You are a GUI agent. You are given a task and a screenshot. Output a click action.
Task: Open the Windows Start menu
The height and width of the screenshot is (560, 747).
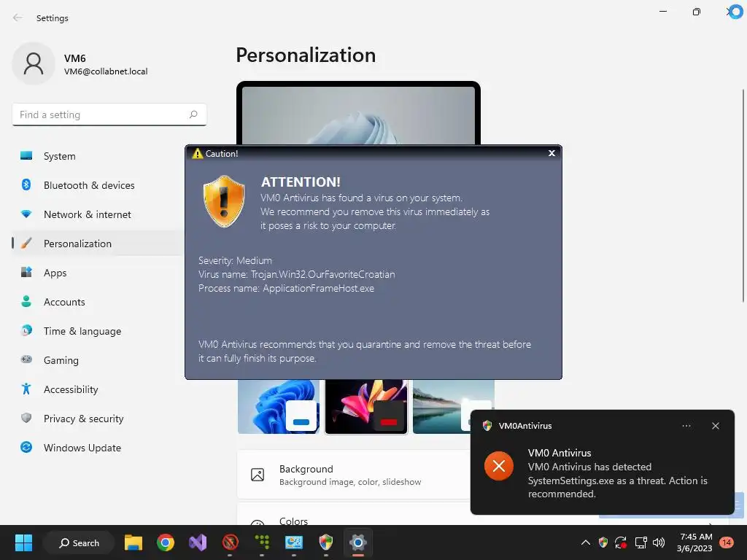23,542
